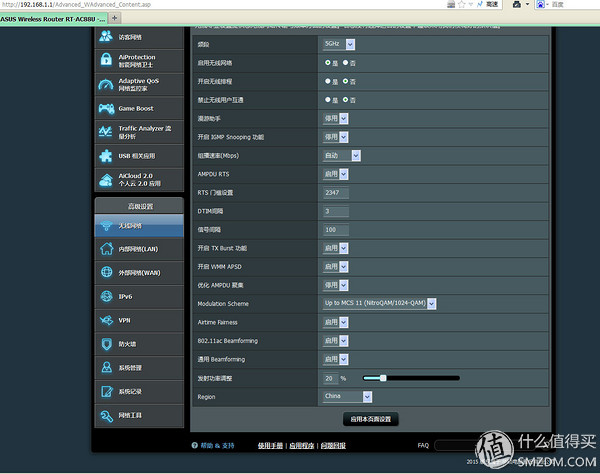This screenshot has height=474, width=600.
Task: Open 网络工具 network tools wrench icon
Action: 106,415
